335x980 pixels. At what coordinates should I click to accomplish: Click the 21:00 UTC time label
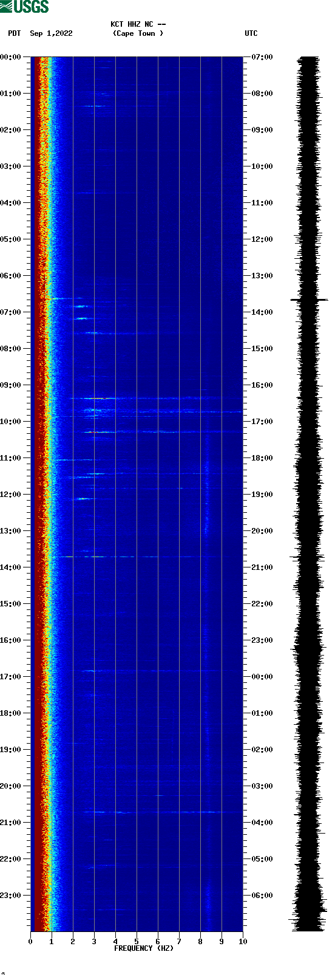[262, 567]
